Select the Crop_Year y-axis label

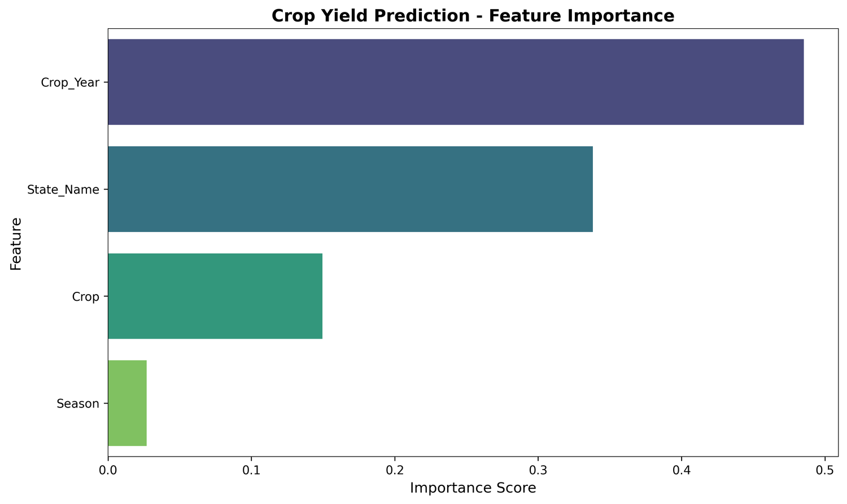click(70, 82)
